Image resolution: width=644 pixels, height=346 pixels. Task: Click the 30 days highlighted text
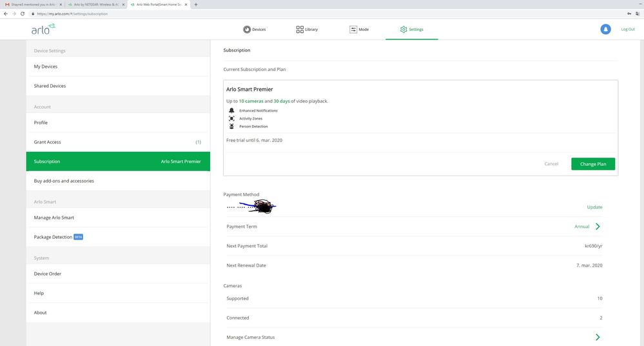(281, 101)
